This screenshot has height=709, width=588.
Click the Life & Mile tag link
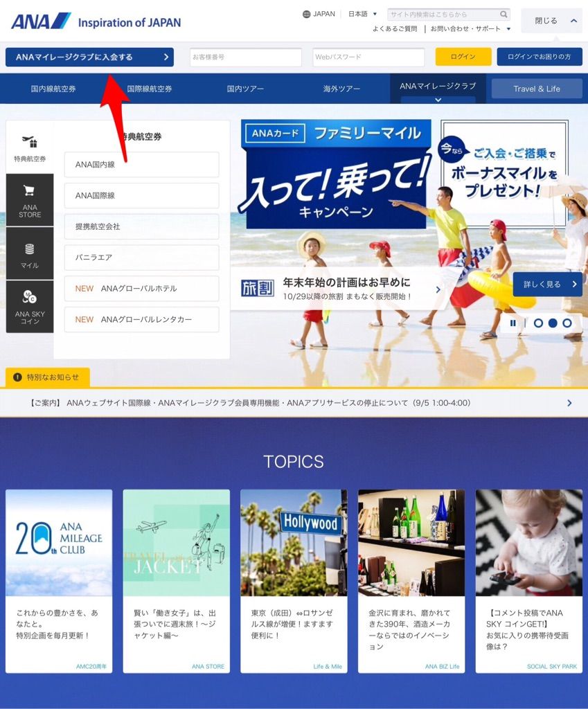[328, 667]
